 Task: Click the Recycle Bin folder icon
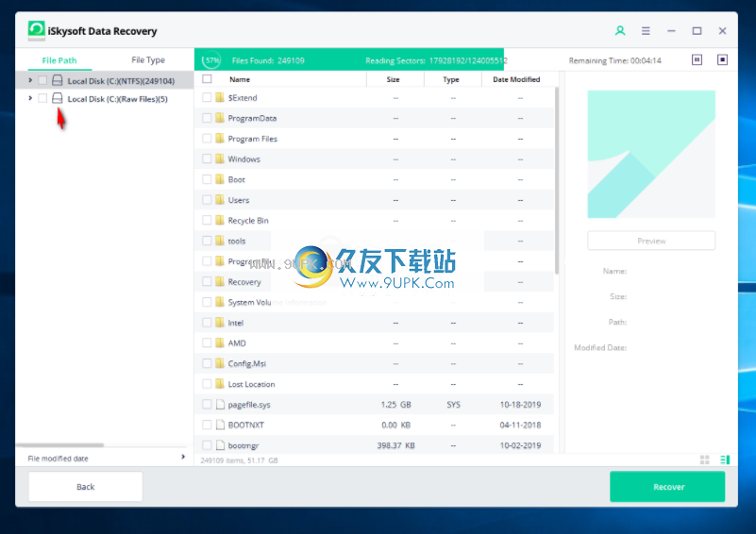pos(220,220)
